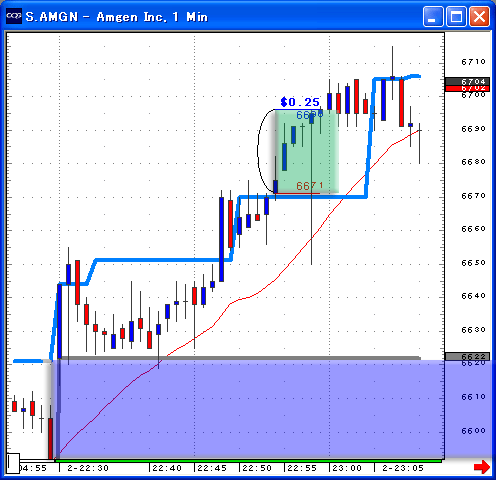Click the 22:45 time axis label
496x480 pixels.
(x=212, y=468)
